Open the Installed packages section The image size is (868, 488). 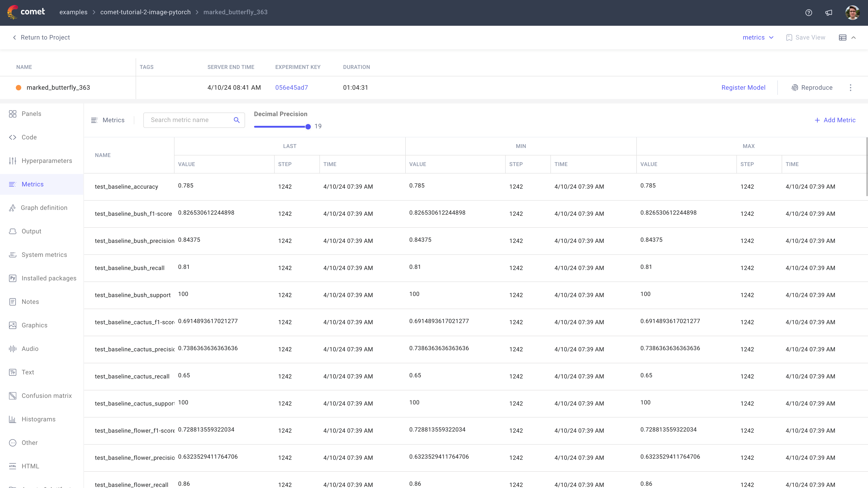click(49, 278)
